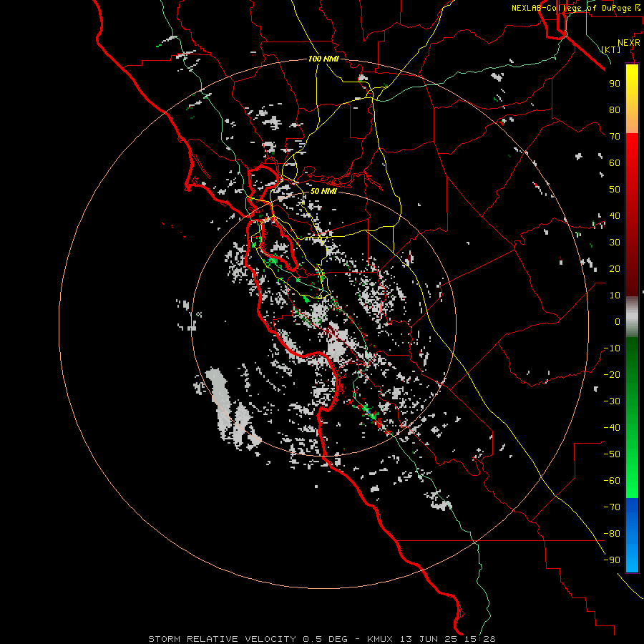This screenshot has width=644, height=644.
Task: Click the 70 value on the velocity scale
Action: [x=615, y=137]
